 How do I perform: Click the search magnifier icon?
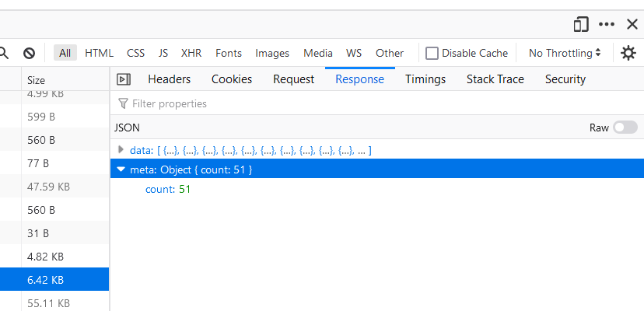pyautogui.click(x=4, y=53)
